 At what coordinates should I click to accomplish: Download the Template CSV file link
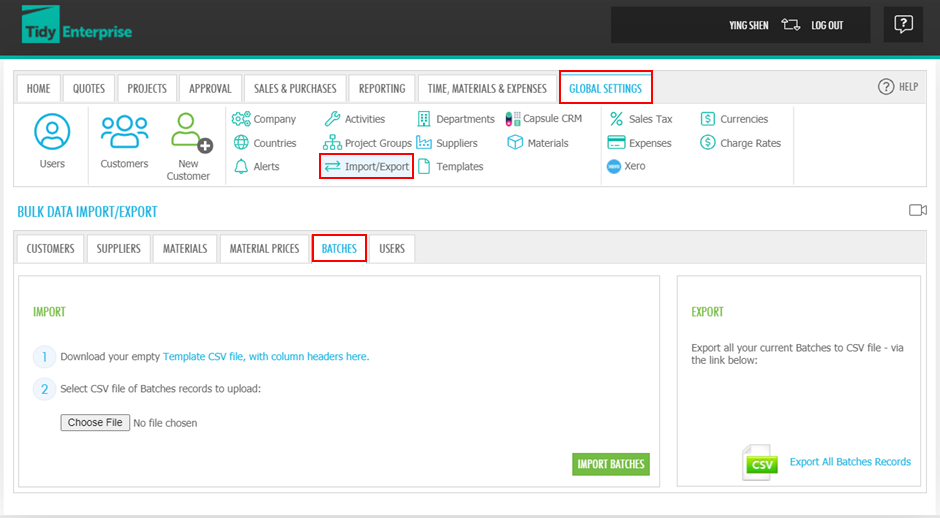point(265,356)
